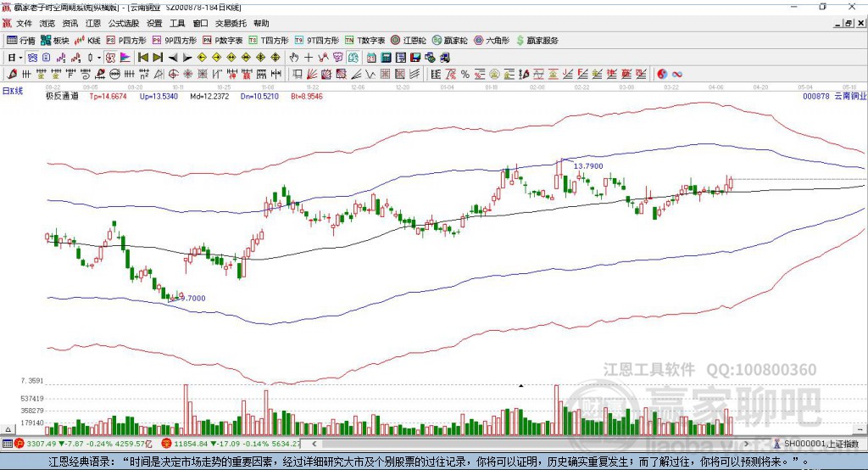Viewport: 868px width, 470px height.
Task: Toggle the color triangle volume icon
Action: tap(125, 58)
